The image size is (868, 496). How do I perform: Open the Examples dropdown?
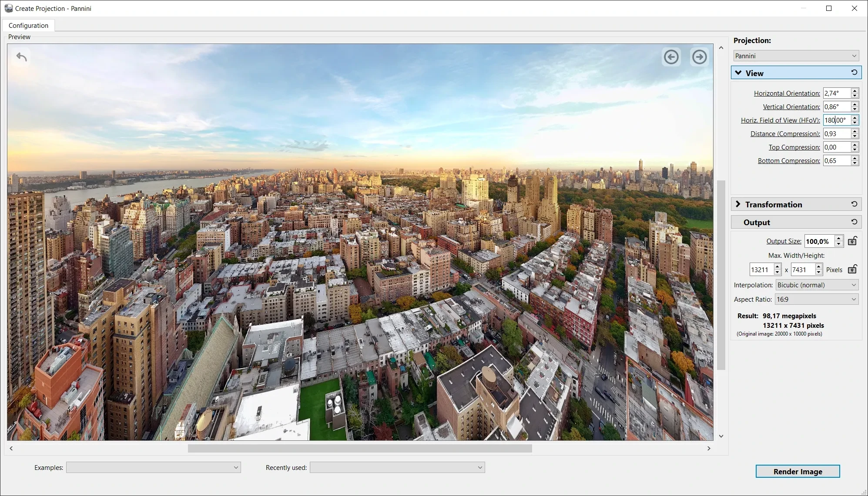pos(153,467)
